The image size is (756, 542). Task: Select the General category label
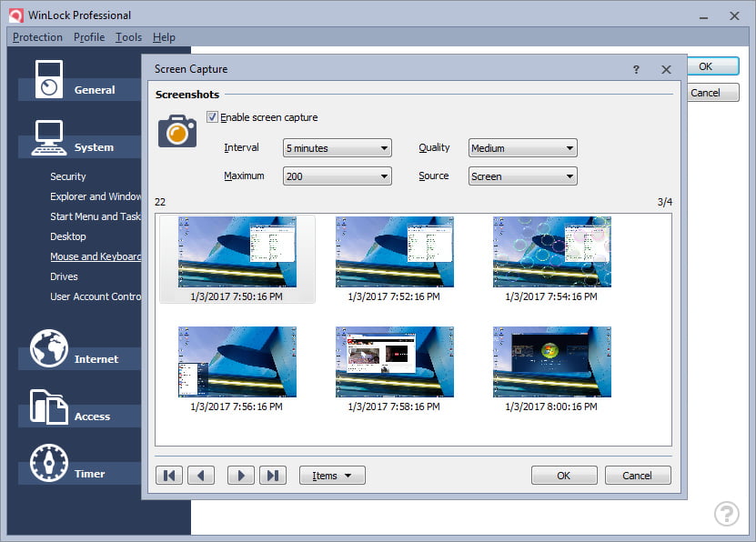(x=95, y=90)
